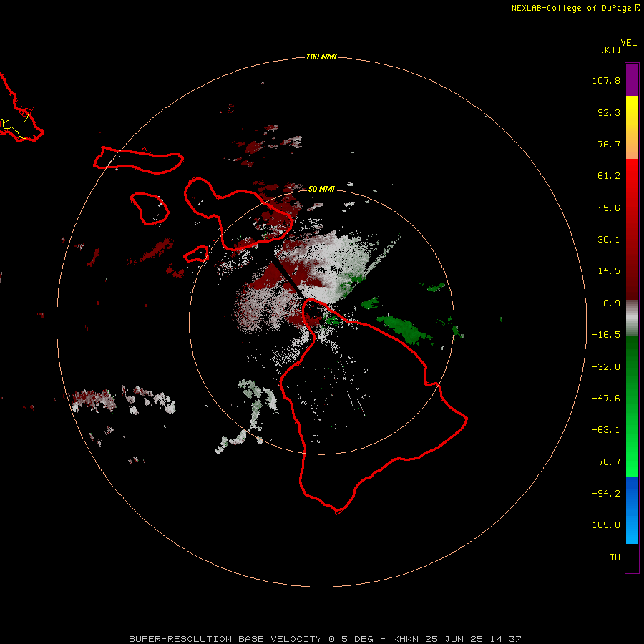Click the 50 NMI range ring label
The height and width of the screenshot is (644, 644).
[x=321, y=189]
